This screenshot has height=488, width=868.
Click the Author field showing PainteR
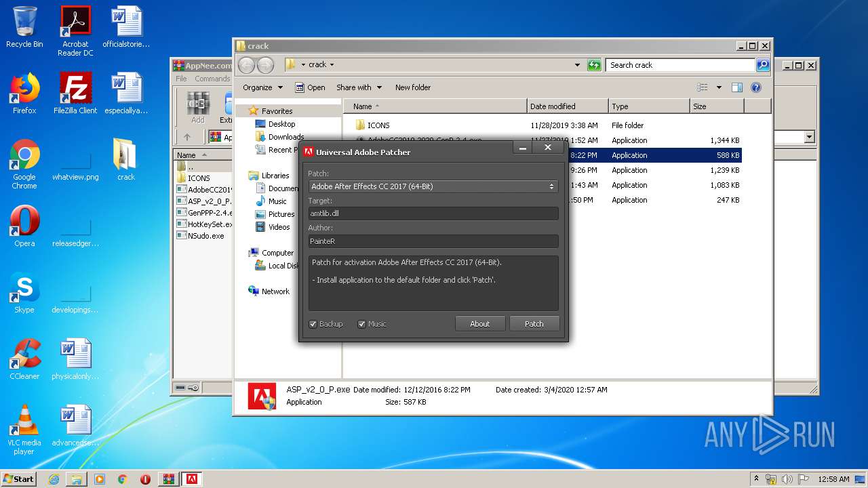[x=433, y=241]
